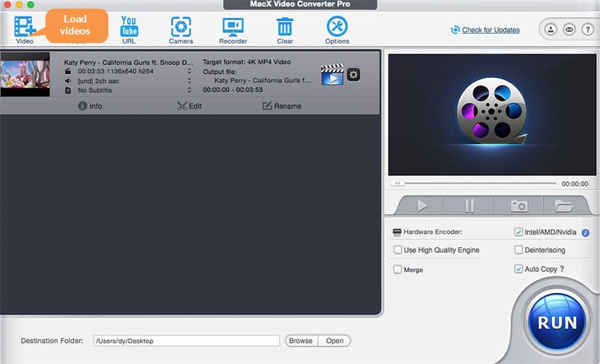Image resolution: width=600 pixels, height=364 pixels.
Task: Click the refresh icon beside Check for Updates
Action: click(x=455, y=30)
